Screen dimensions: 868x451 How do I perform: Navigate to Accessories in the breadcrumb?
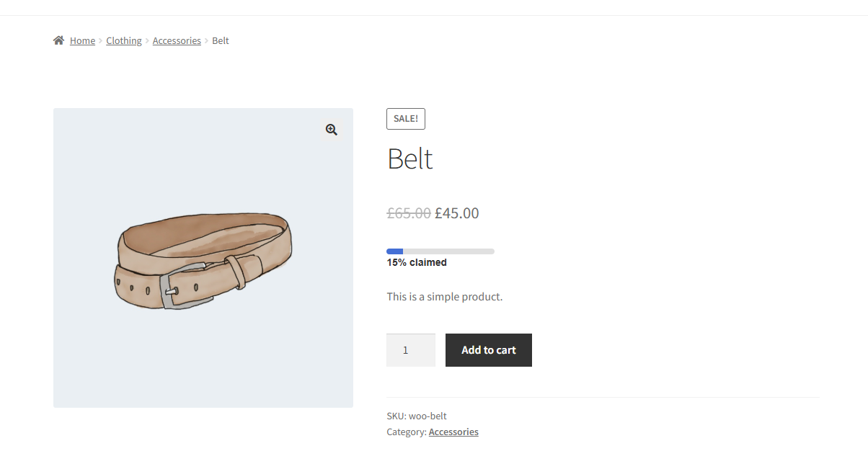[177, 41]
